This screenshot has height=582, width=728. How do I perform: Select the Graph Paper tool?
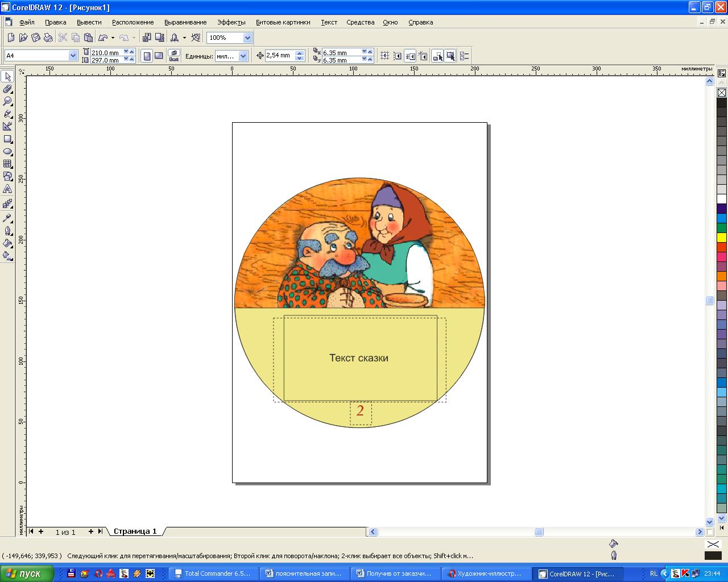(7, 164)
